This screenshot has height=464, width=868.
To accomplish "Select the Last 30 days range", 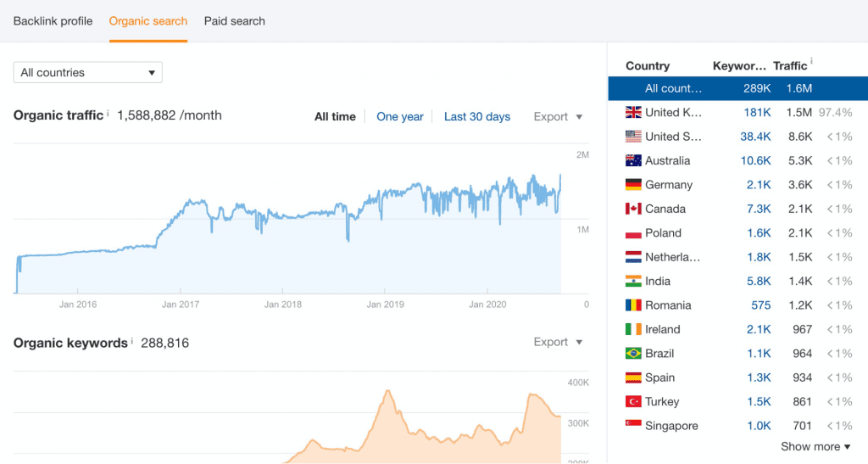I will point(477,117).
